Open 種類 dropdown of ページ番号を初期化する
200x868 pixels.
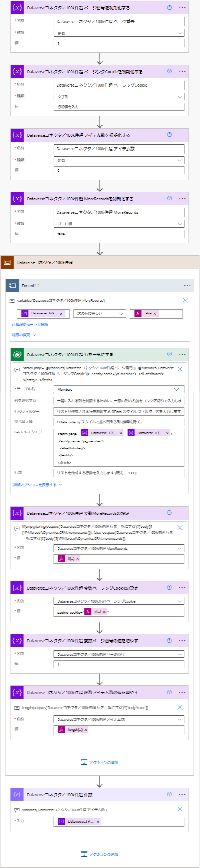click(x=119, y=33)
